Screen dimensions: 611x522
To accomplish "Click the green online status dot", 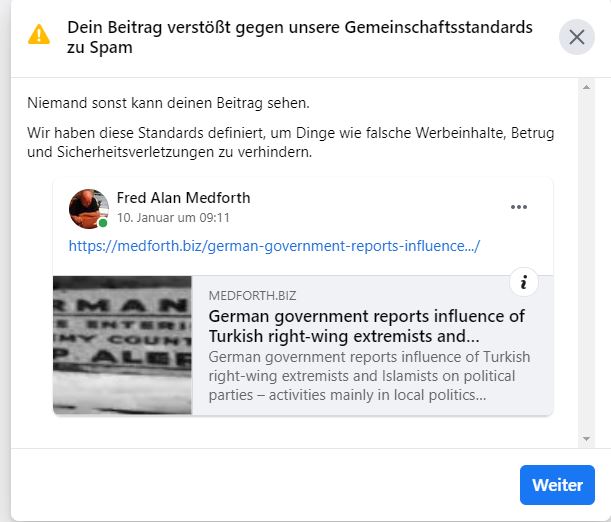I will pos(103,223).
